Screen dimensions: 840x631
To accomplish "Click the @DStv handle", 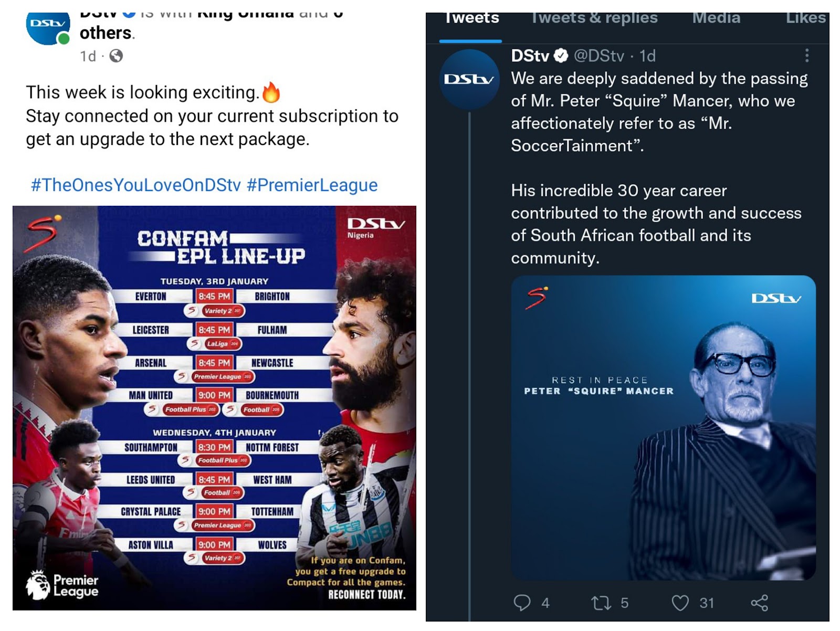I will coord(599,56).
